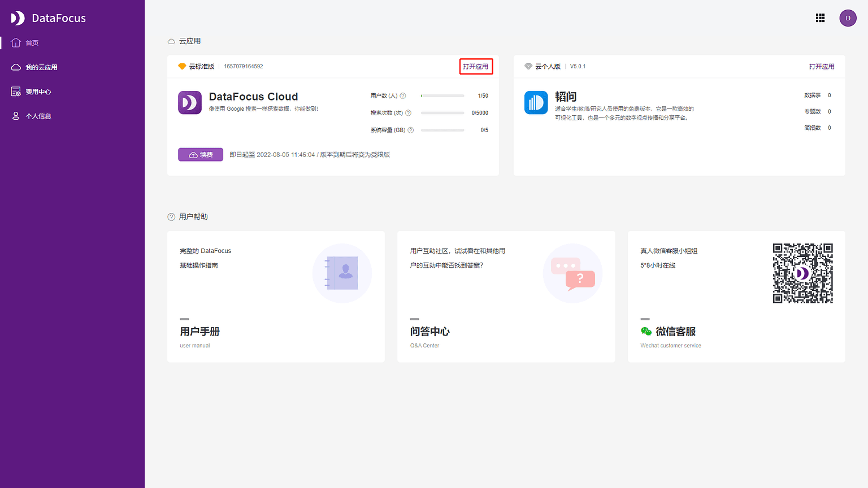Click question icon beside 用户帮助
The height and width of the screenshot is (488, 868).
171,217
